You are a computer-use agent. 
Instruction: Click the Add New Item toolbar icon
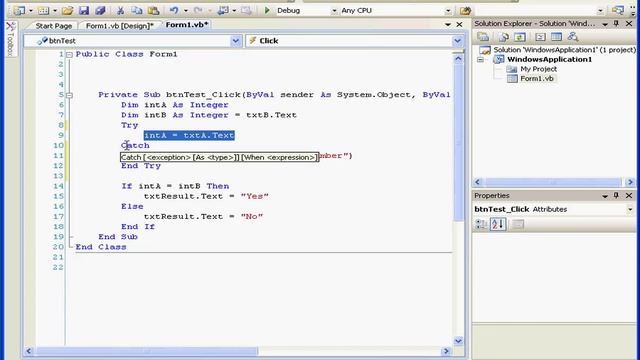[x=43, y=10]
